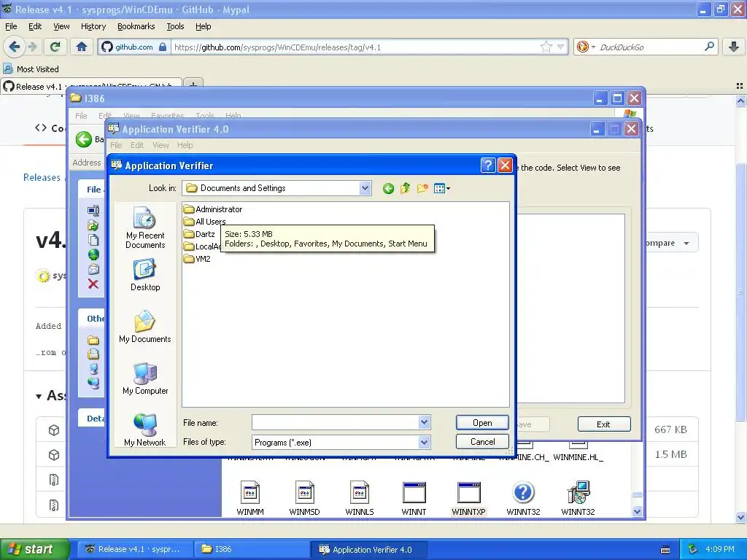Select WINNT file in I386 window
The width and height of the screenshot is (747, 560).
[x=414, y=498]
